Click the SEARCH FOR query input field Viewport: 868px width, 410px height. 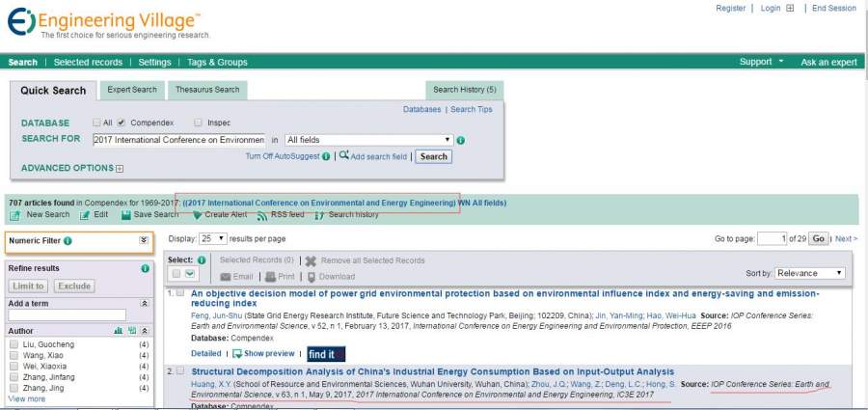click(x=178, y=140)
